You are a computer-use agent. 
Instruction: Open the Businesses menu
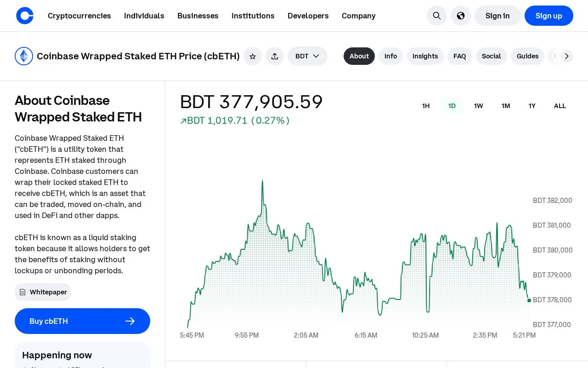pyautogui.click(x=198, y=16)
